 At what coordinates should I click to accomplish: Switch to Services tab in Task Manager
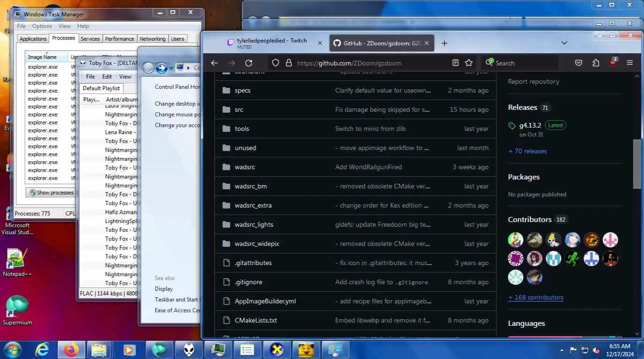(x=90, y=39)
